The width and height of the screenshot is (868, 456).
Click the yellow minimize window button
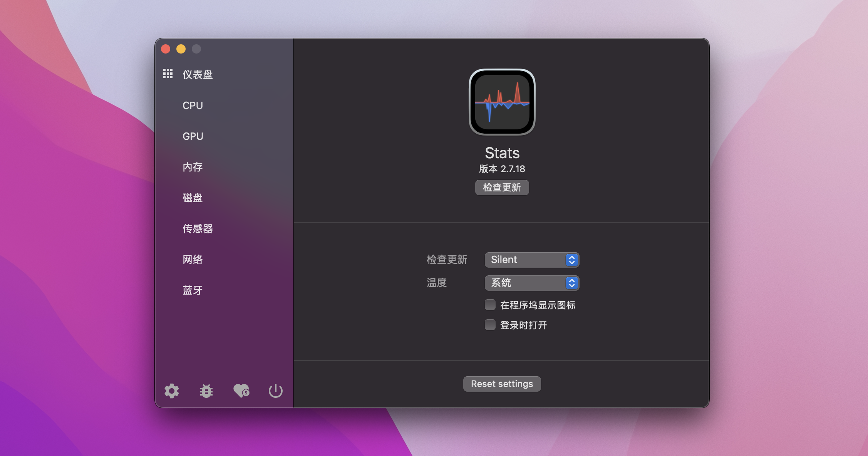(181, 49)
